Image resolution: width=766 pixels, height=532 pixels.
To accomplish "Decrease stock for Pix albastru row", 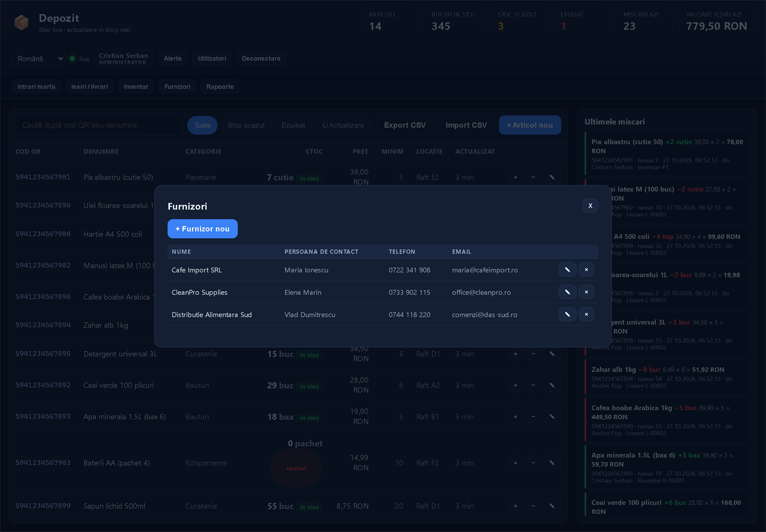I will tap(533, 177).
